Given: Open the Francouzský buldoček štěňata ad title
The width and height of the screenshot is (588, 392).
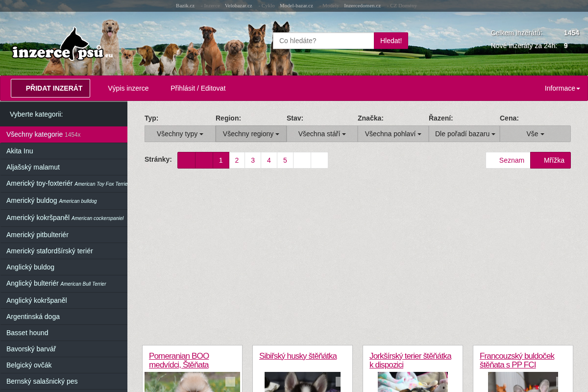Looking at the screenshot, I should pyautogui.click(x=517, y=360).
